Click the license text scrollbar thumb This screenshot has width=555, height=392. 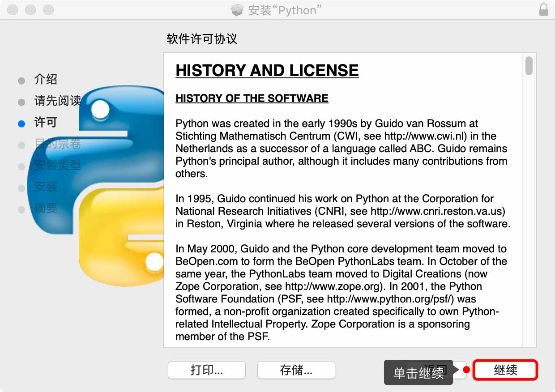(529, 66)
